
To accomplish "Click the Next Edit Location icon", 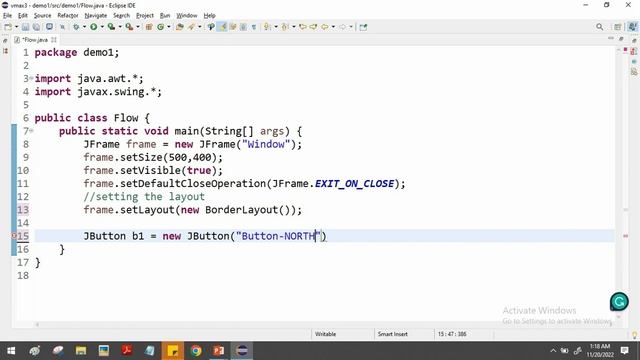I will (x=313, y=27).
